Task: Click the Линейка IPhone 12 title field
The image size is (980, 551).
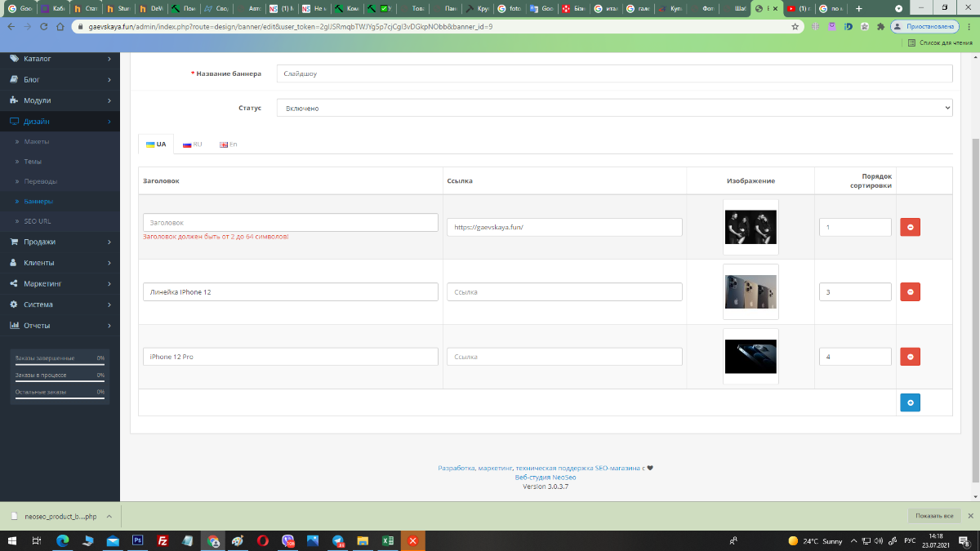Action: pos(291,291)
